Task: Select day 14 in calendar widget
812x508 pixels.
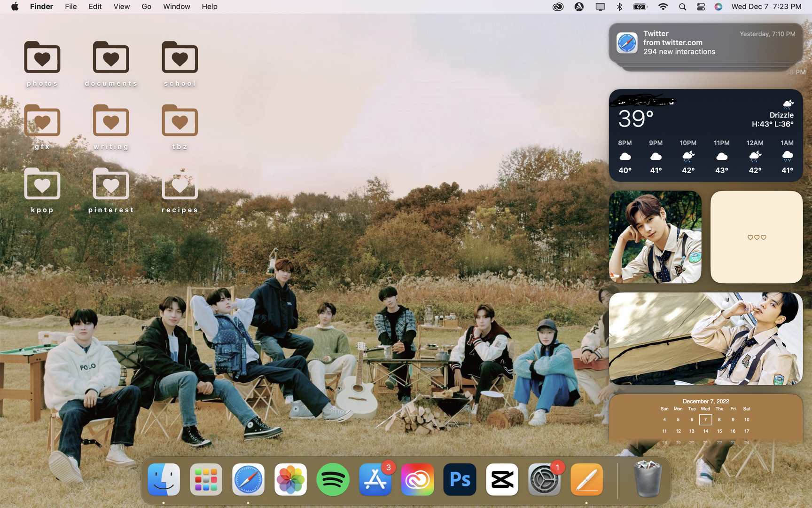Action: [705, 431]
